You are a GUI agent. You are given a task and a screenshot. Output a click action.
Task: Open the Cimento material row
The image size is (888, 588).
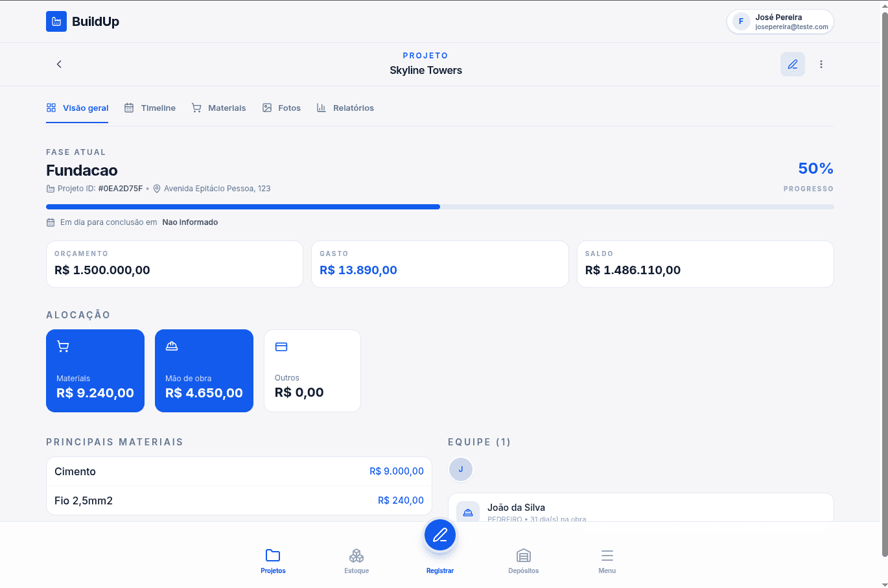239,471
